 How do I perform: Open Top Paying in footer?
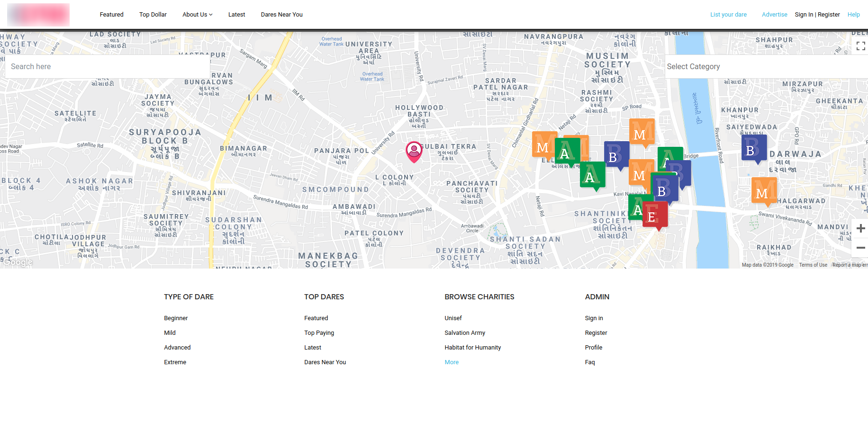tap(319, 333)
